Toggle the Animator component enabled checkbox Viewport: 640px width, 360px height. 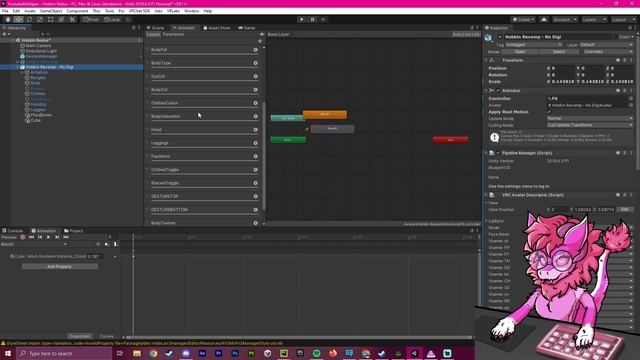point(498,91)
